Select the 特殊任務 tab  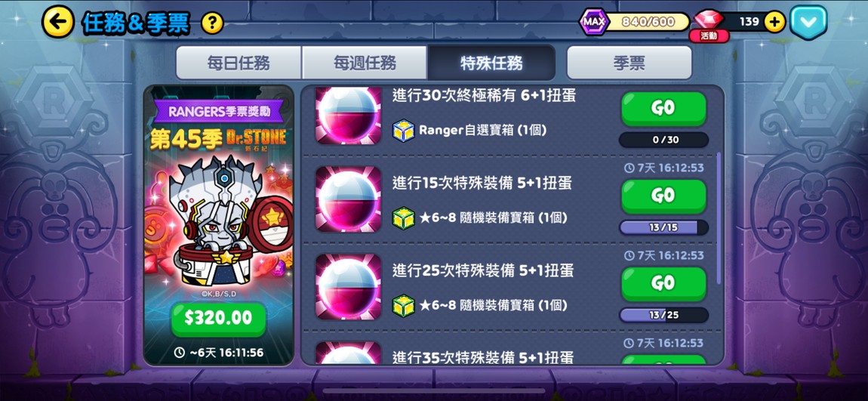[491, 63]
